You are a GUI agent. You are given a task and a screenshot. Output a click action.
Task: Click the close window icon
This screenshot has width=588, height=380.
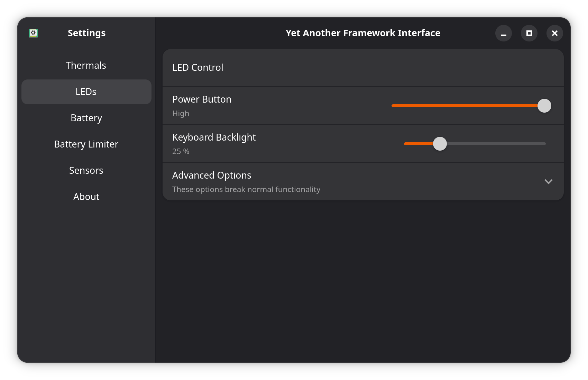point(555,33)
